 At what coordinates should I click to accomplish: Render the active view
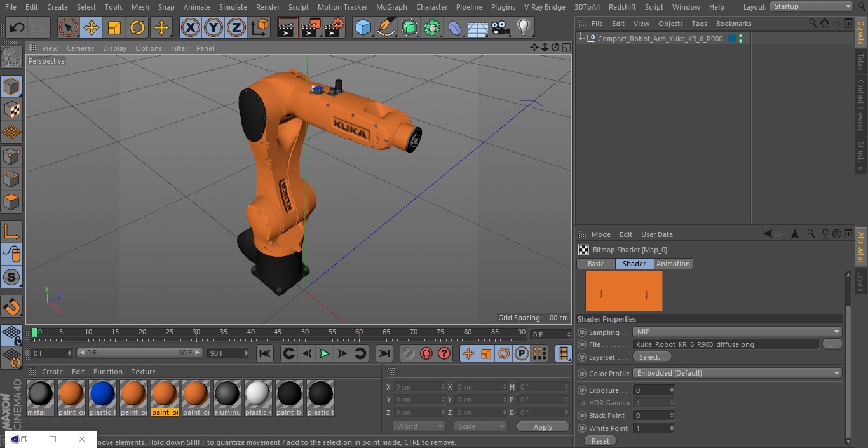pos(288,28)
